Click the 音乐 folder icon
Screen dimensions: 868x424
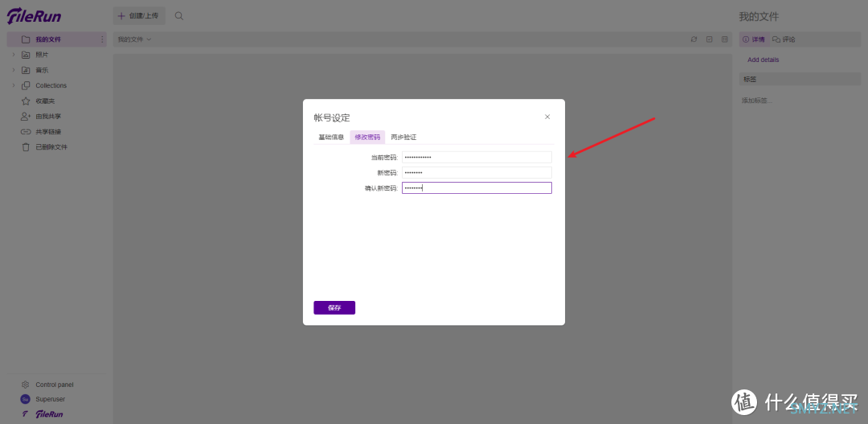coord(26,70)
